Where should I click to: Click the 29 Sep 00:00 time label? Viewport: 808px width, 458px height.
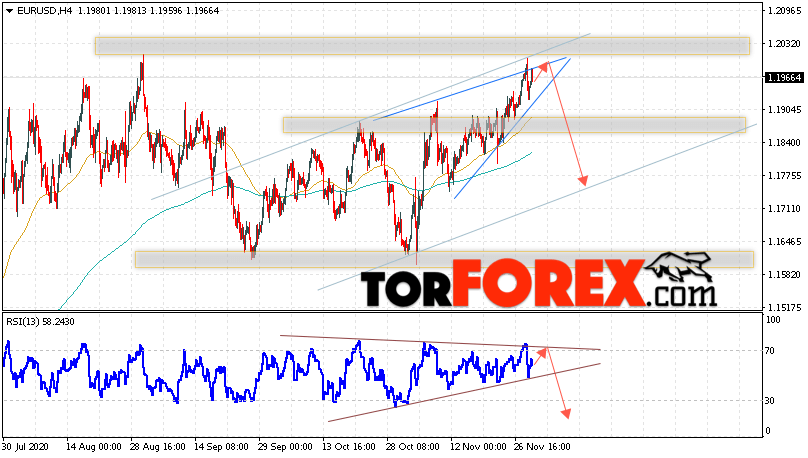click(x=285, y=446)
